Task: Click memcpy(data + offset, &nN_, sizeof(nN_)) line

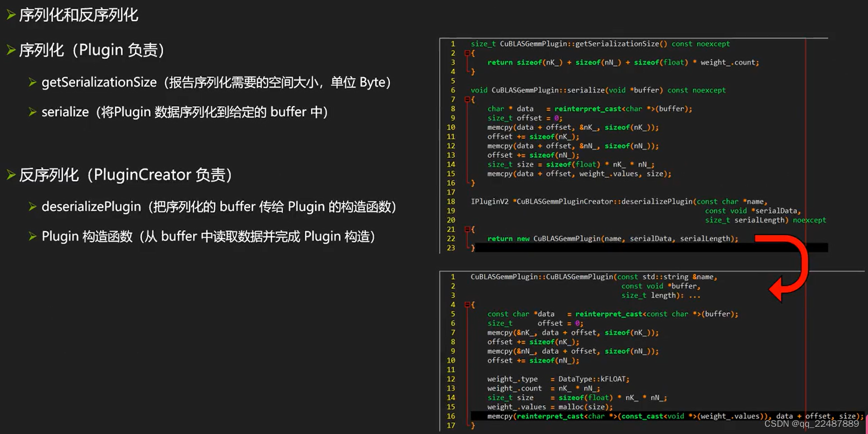Action: pyautogui.click(x=573, y=146)
